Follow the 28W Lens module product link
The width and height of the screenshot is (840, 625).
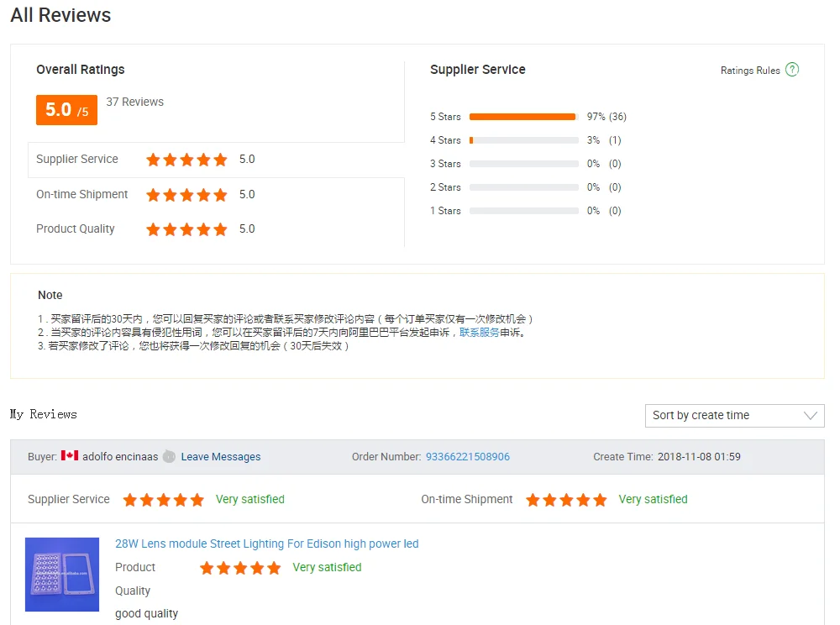(x=267, y=544)
